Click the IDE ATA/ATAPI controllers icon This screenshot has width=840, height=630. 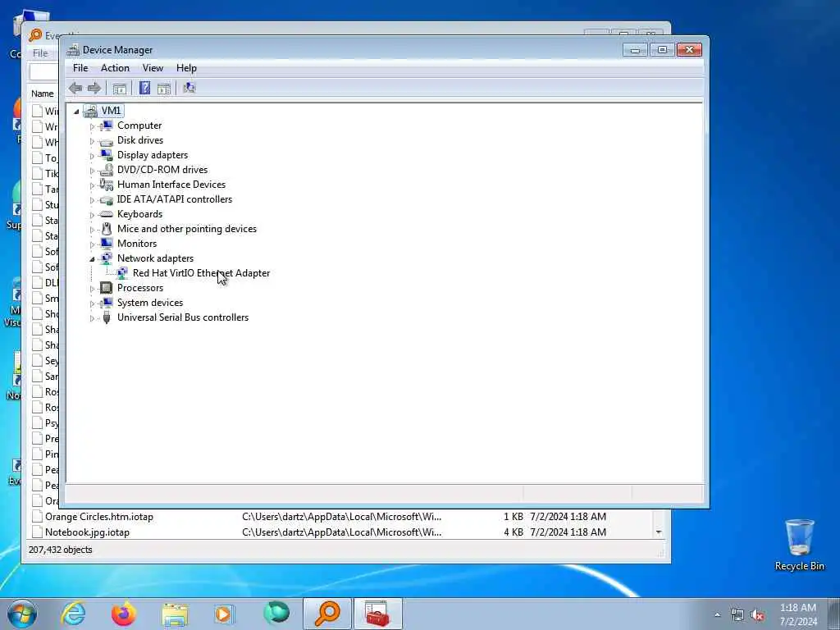pos(107,200)
